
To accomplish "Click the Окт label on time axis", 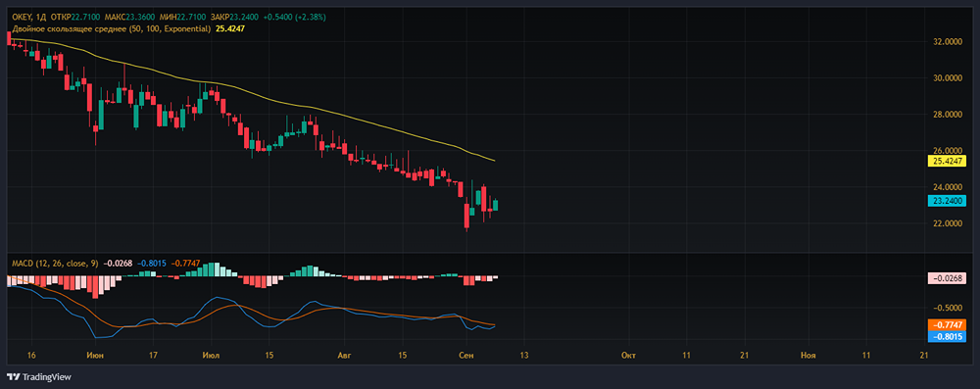I will [629, 356].
